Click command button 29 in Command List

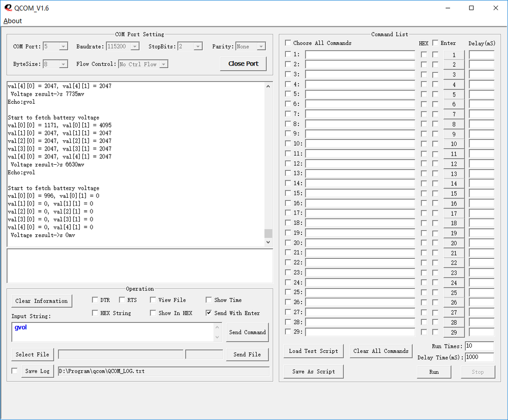(454, 332)
